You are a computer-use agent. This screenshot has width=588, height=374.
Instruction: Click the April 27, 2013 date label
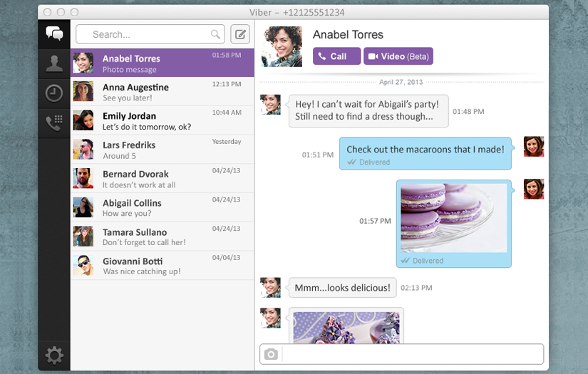pyautogui.click(x=401, y=82)
